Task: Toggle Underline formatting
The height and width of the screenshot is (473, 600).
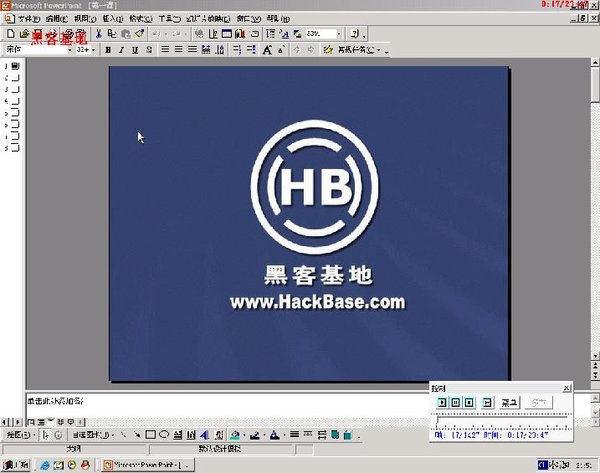Action: (135, 50)
